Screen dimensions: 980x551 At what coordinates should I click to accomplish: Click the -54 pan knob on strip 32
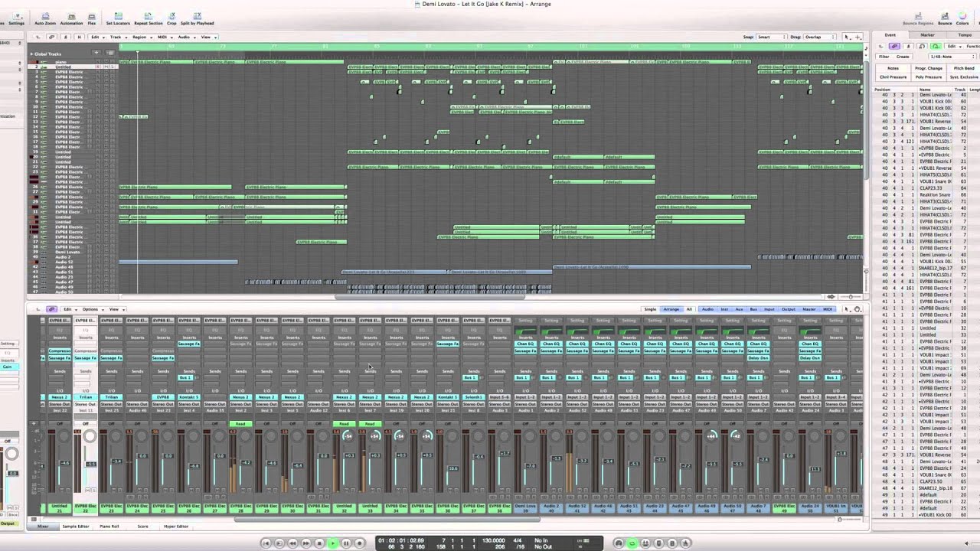click(x=348, y=435)
